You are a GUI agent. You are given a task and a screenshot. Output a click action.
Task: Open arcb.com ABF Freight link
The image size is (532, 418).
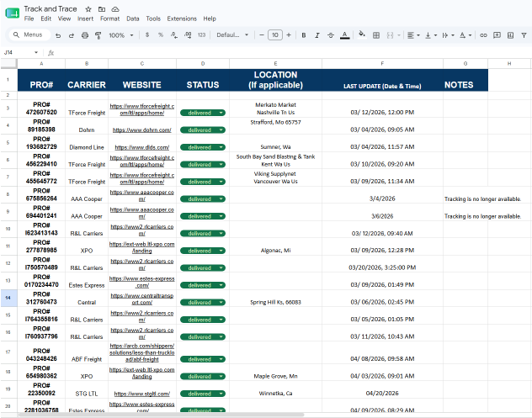pos(141,352)
